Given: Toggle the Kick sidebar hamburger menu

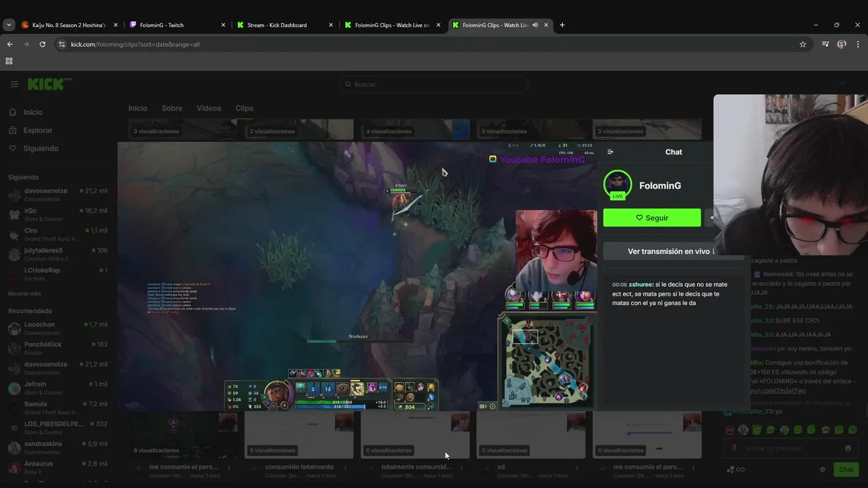Looking at the screenshot, I should (x=14, y=84).
